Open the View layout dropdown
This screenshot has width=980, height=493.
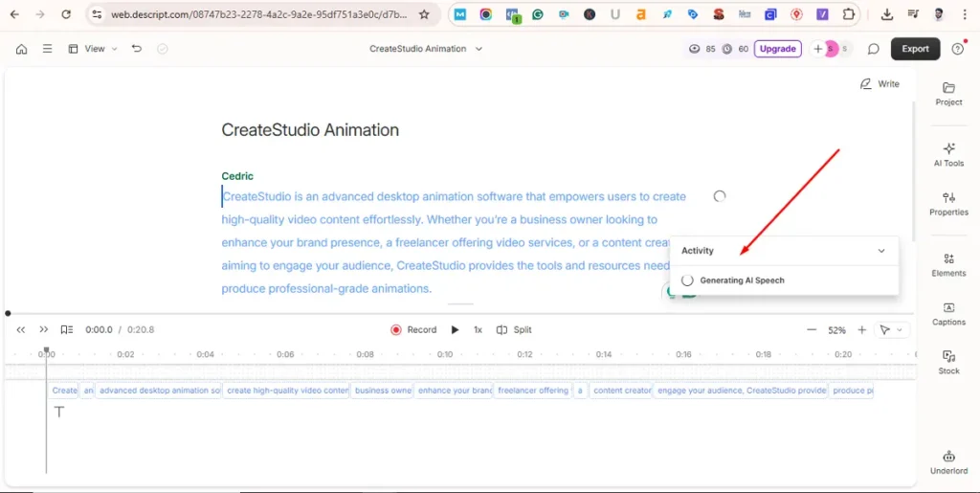(93, 49)
